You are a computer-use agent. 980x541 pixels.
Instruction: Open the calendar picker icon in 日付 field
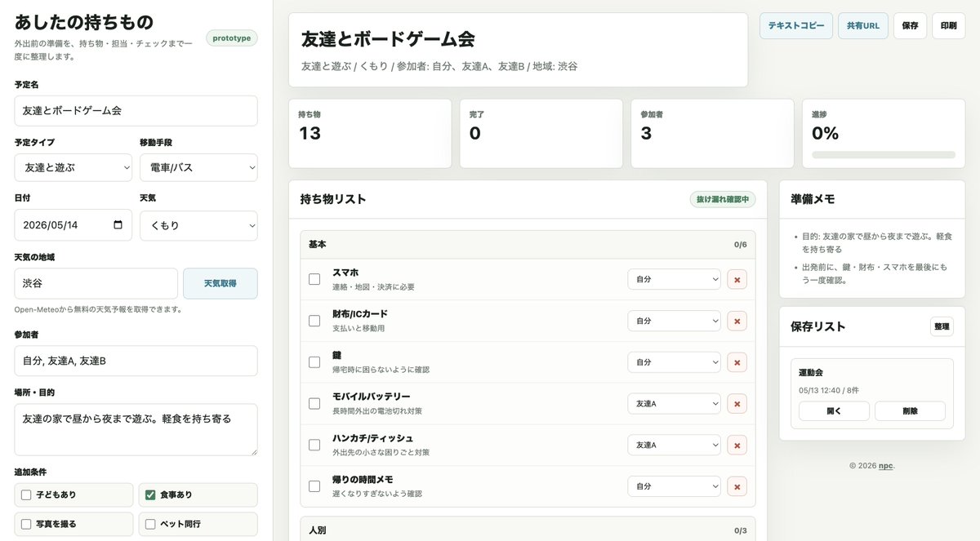point(118,225)
